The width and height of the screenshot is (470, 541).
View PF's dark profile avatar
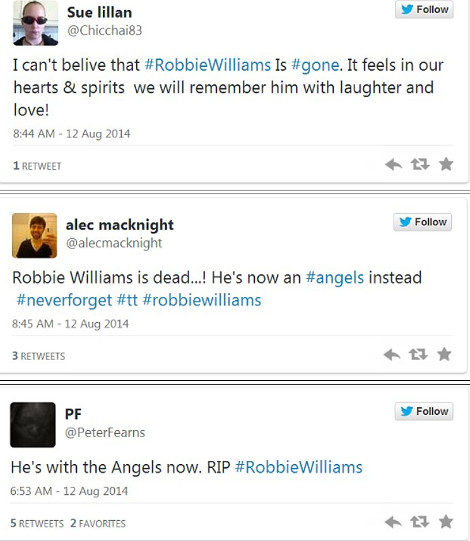pyautogui.click(x=33, y=425)
